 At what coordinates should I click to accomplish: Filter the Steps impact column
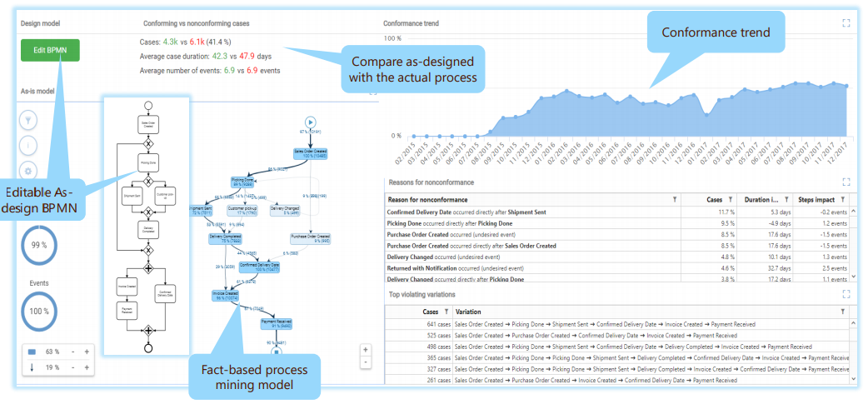841,199
